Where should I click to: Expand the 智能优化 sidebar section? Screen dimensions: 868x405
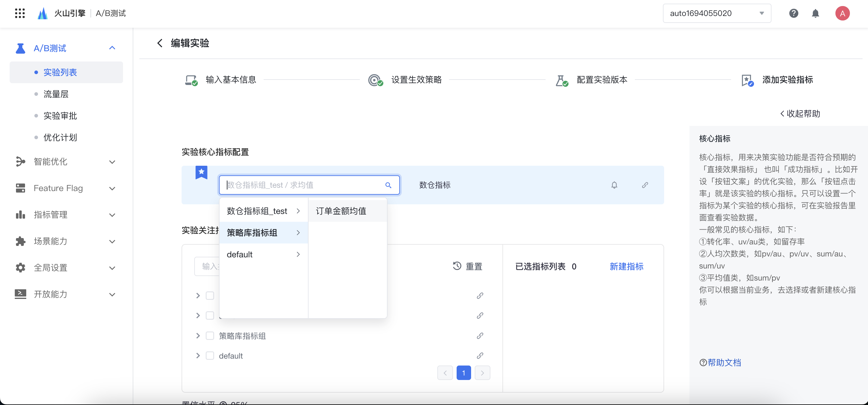pos(112,162)
